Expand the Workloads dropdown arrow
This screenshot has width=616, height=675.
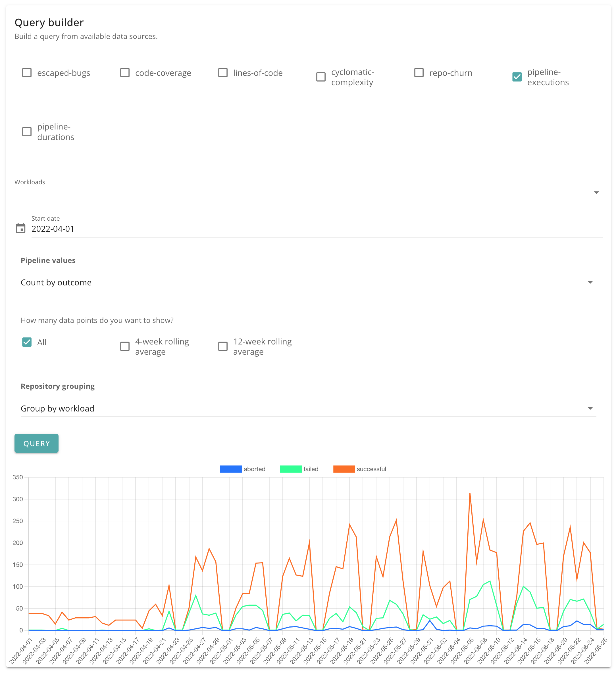coord(596,193)
